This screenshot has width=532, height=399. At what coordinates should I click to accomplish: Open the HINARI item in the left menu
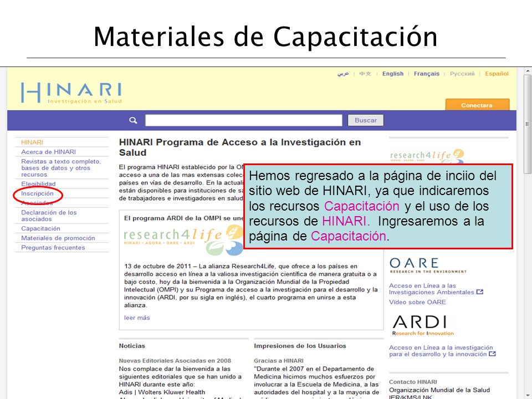pos(32,142)
